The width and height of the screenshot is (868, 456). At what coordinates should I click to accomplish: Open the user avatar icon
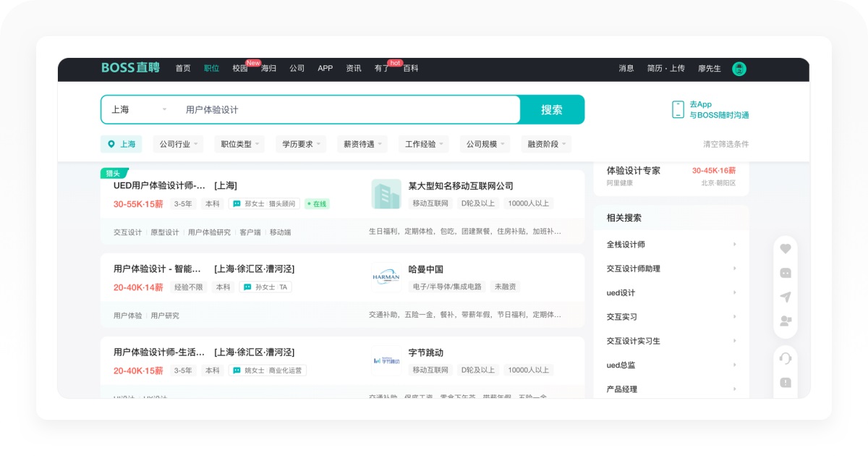tap(739, 69)
